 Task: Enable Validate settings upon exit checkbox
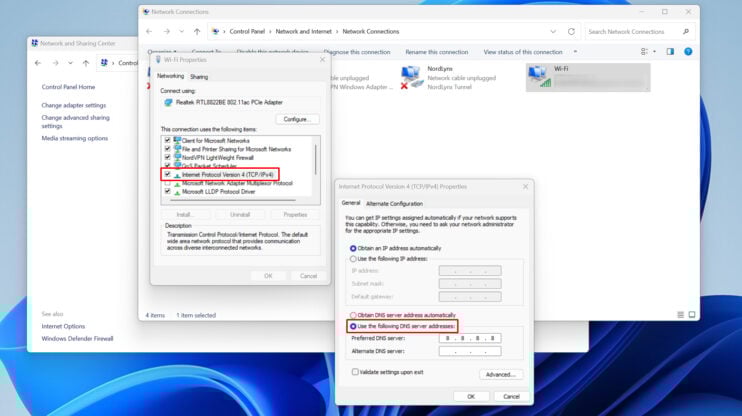tap(355, 372)
